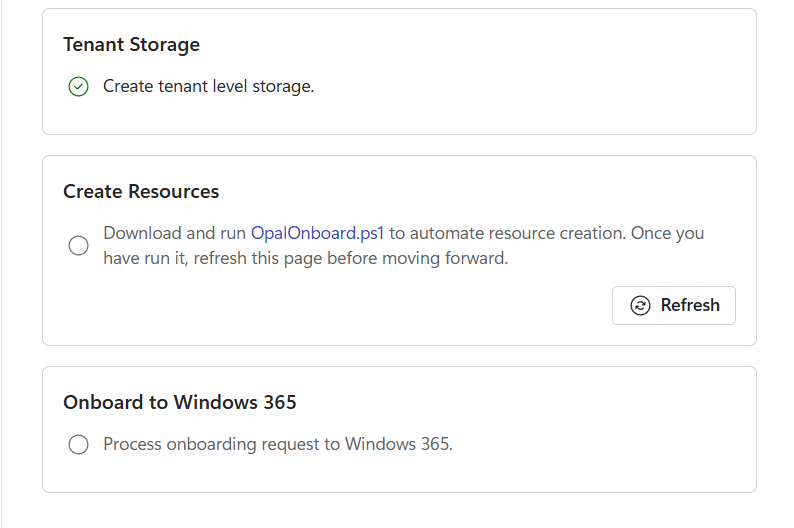Screen dimensions: 794x528
Task: Click the green checkmark beside tenant storage
Action: point(78,87)
